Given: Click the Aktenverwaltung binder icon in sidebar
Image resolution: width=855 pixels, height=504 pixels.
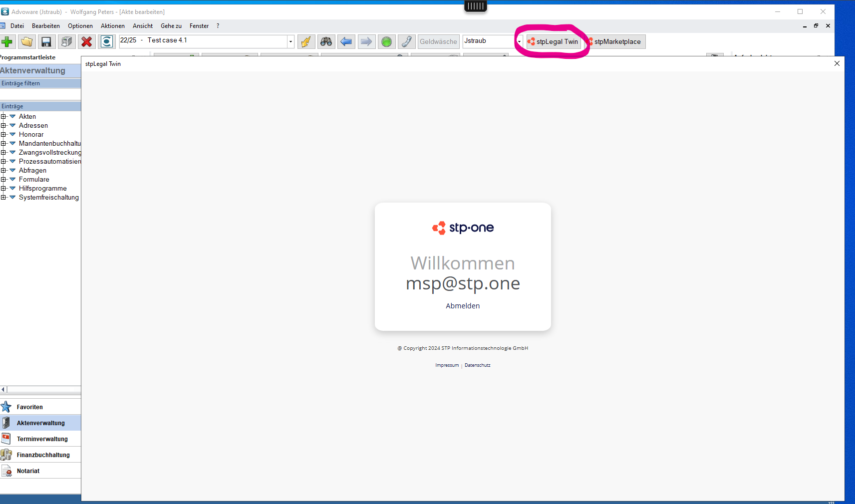Looking at the screenshot, I should coord(6,423).
